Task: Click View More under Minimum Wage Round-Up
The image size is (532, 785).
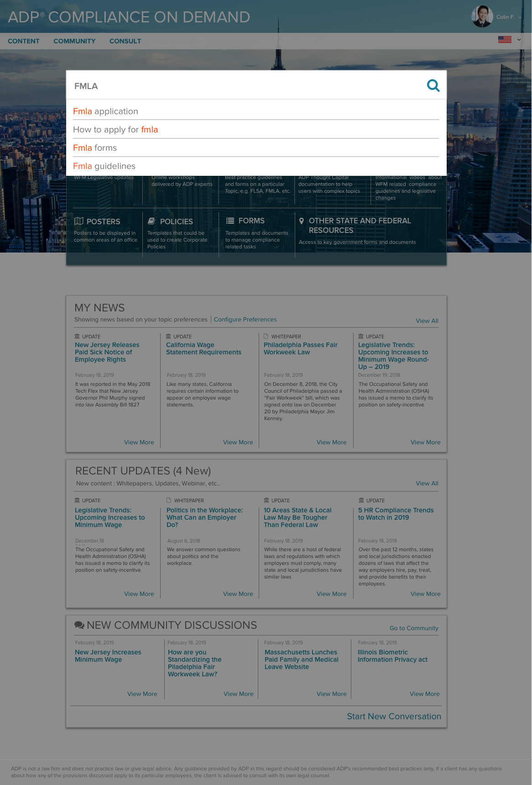Action: pyautogui.click(x=426, y=443)
